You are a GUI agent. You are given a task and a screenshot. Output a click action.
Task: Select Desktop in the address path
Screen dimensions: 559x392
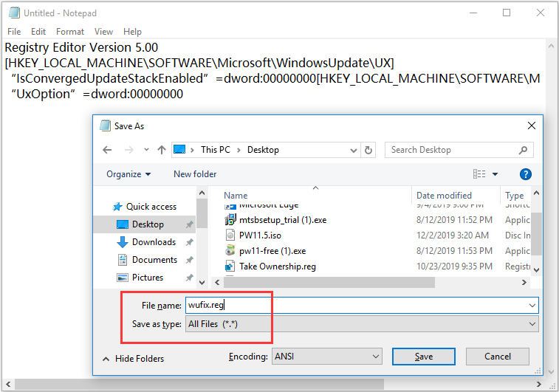click(x=263, y=150)
